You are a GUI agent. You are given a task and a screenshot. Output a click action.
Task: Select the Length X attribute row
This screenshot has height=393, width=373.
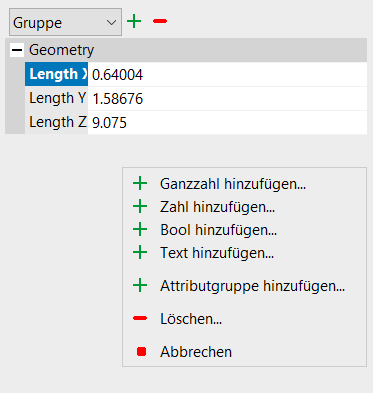click(196, 74)
